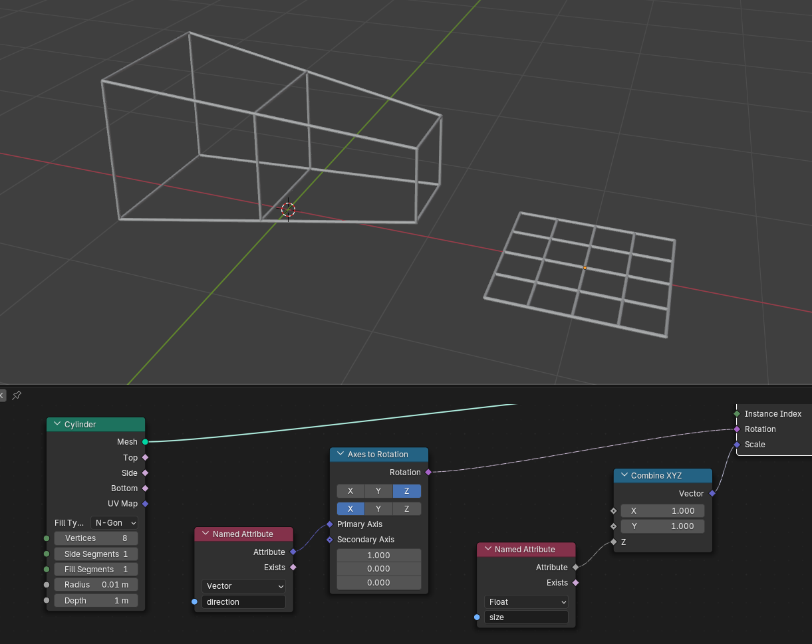Click Exists socket on the size Named Attribute

click(x=575, y=583)
